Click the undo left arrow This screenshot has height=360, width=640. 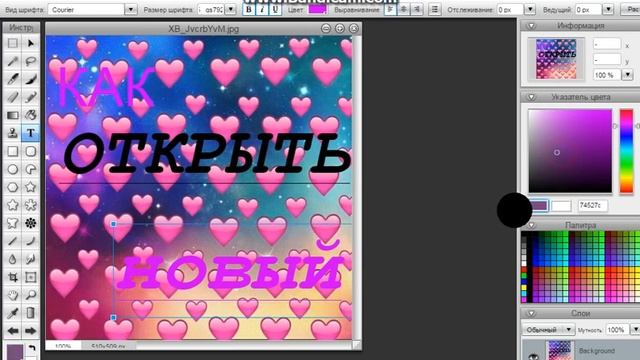13,331
